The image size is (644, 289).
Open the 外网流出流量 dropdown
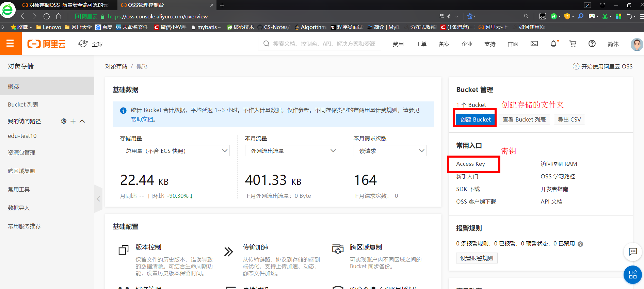(x=292, y=151)
